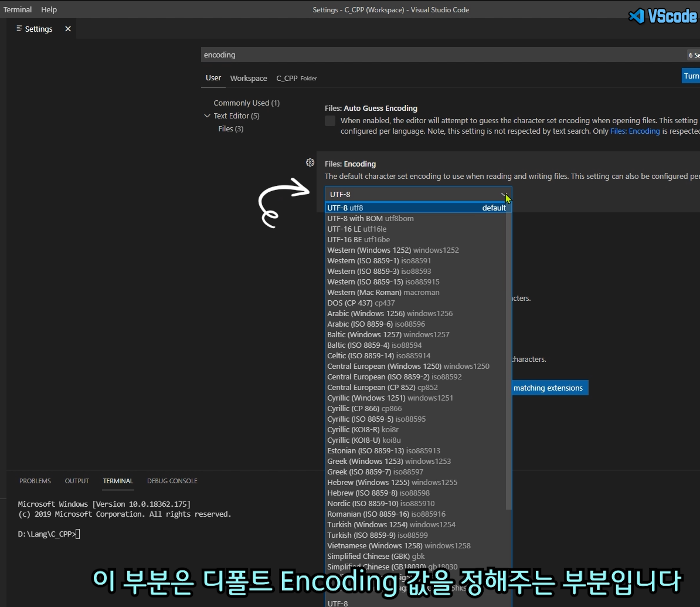Choose 'Cyrillic (KOI8-U) koi8u' encoding
Image resolution: width=700 pixels, height=607 pixels.
[416, 440]
